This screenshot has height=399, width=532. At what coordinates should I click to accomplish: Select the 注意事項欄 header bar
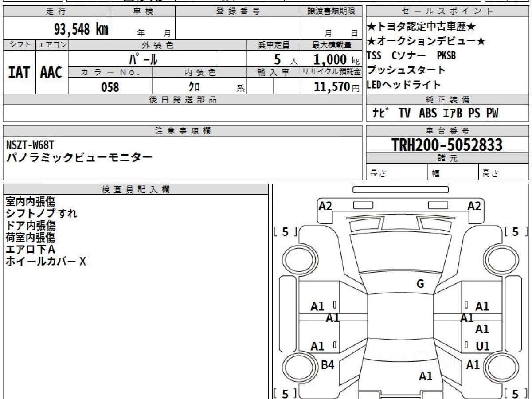(182, 130)
